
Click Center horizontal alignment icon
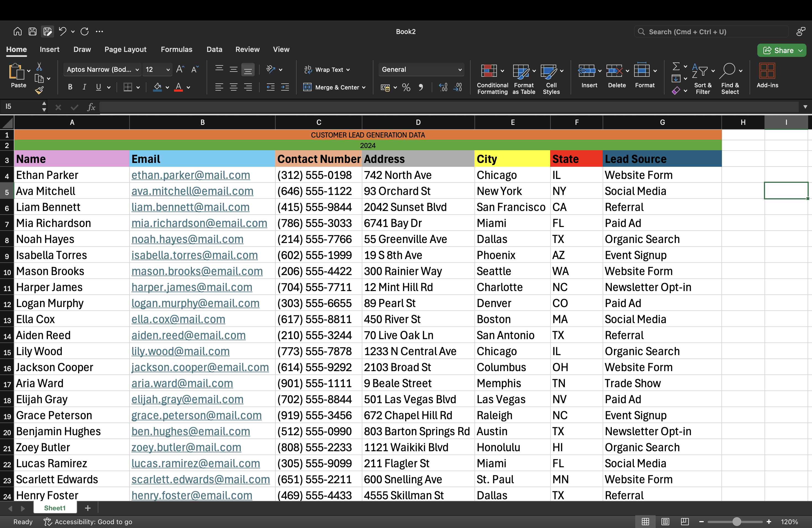234,87
